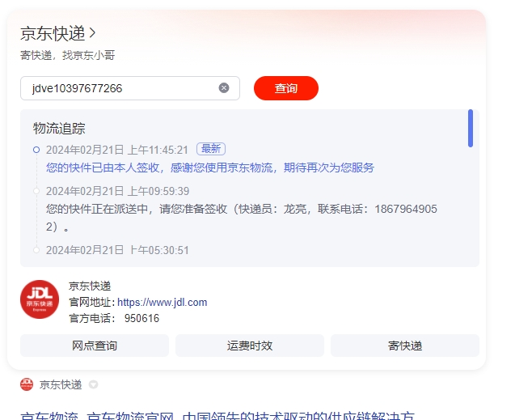Click the 京东快递 source name below card

pos(61,384)
